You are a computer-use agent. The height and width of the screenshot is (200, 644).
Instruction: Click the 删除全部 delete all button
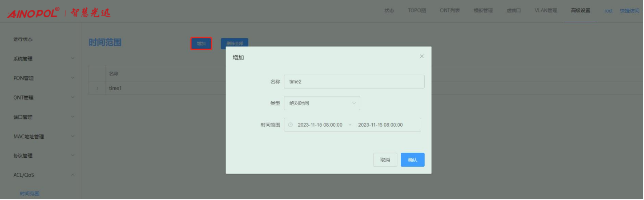tap(234, 44)
